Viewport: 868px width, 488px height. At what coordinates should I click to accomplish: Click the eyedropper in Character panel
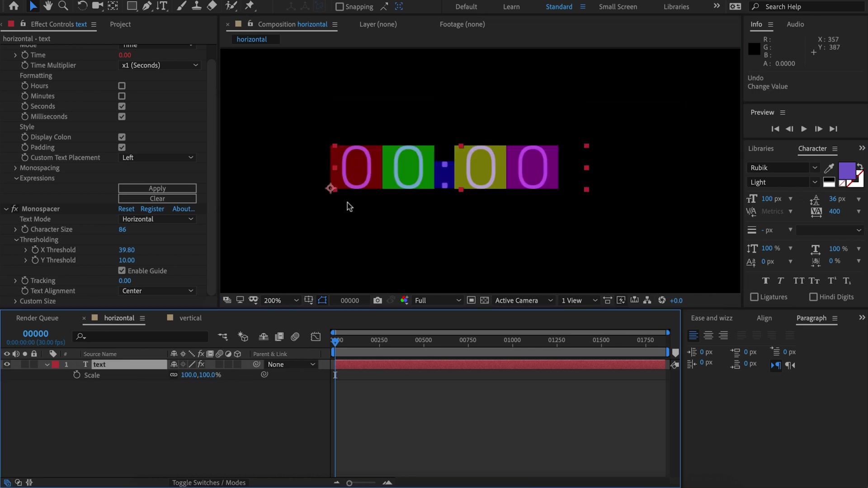tap(829, 168)
